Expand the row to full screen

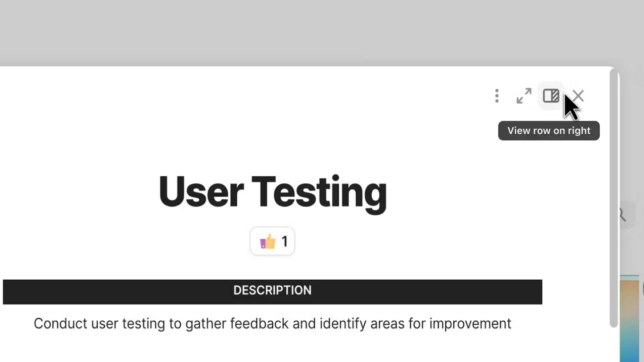tap(524, 96)
